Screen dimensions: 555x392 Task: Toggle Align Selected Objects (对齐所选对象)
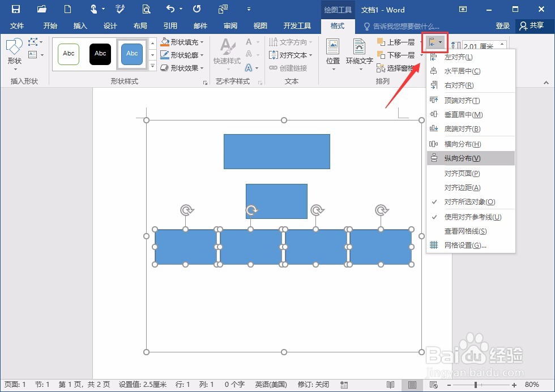coord(471,201)
